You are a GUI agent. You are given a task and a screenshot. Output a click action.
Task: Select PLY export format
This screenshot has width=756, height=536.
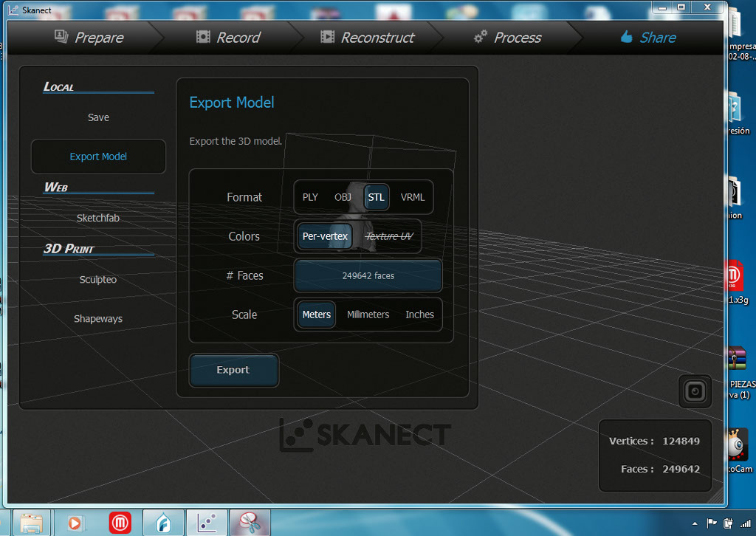310,197
